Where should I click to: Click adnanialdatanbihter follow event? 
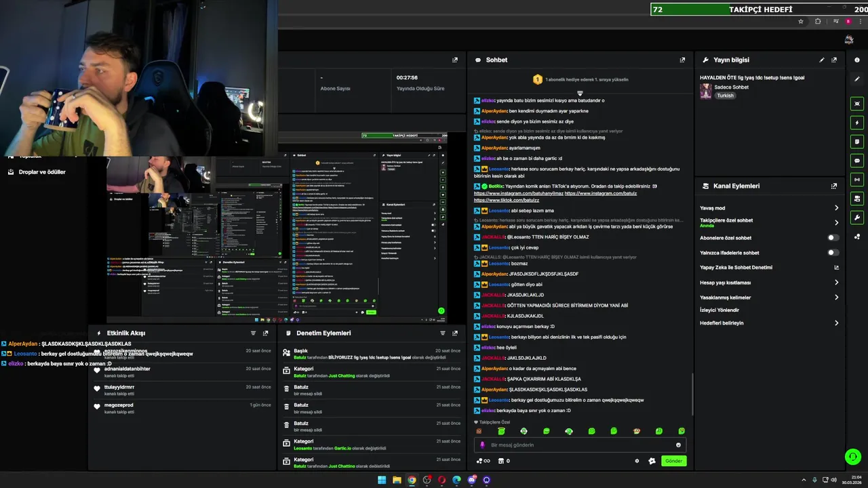(x=127, y=369)
